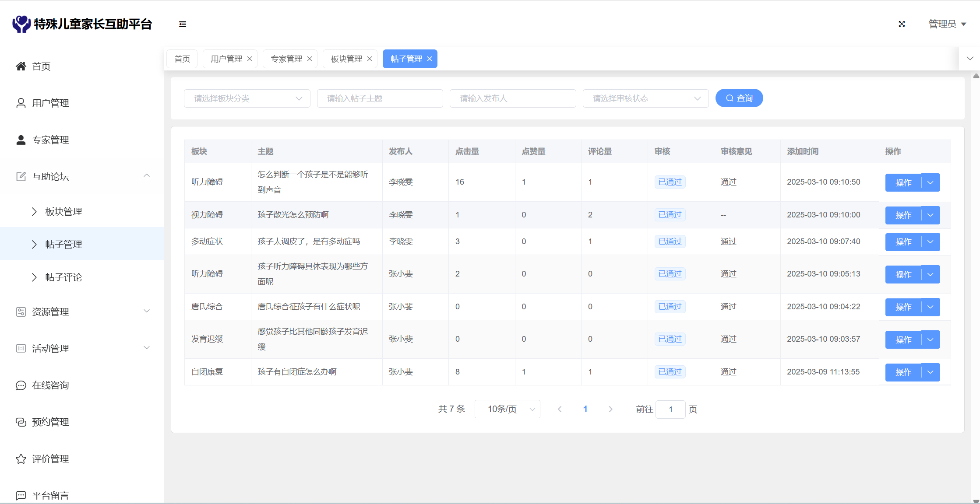Click the 查询 search button
Screen dimensions: 980x504
click(739, 98)
